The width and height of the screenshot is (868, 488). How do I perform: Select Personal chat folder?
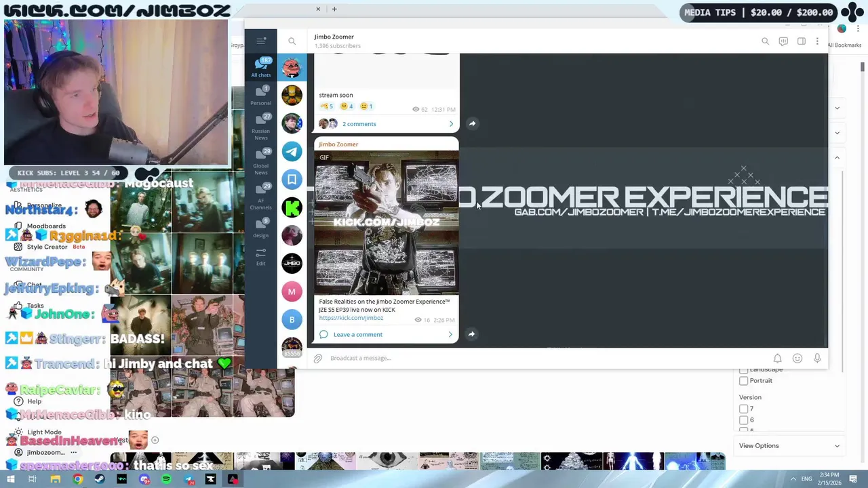coord(261,96)
